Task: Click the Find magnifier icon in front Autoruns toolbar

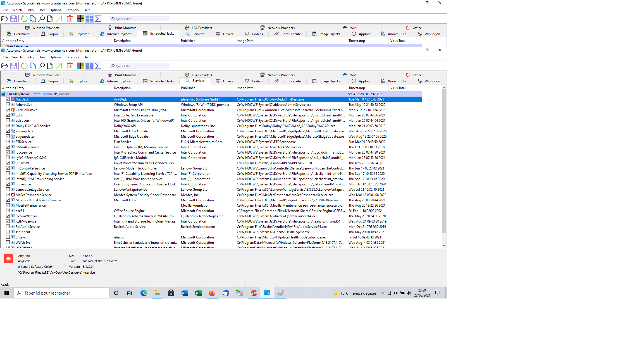Action: tap(42, 66)
